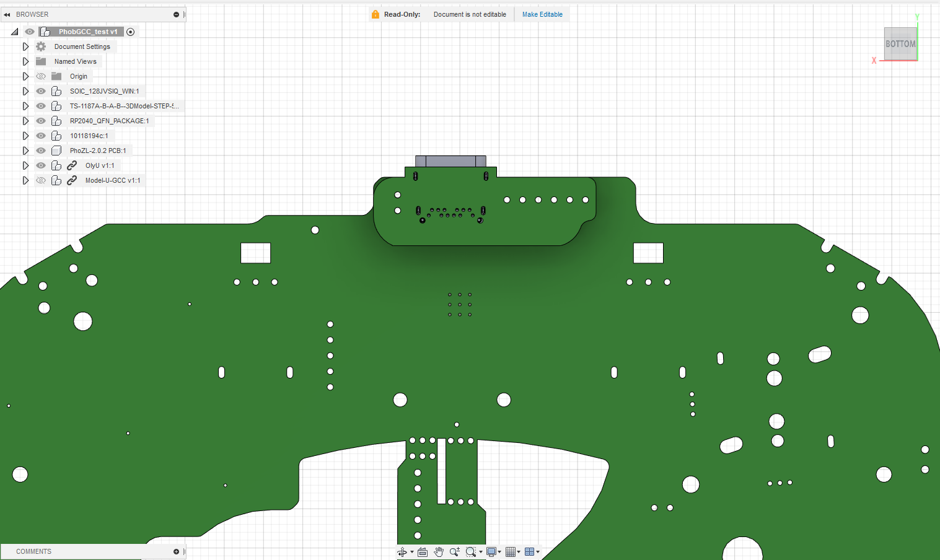Collapse browser panel with double-arrow icon
Image resolution: width=940 pixels, height=560 pixels.
pyautogui.click(x=7, y=14)
